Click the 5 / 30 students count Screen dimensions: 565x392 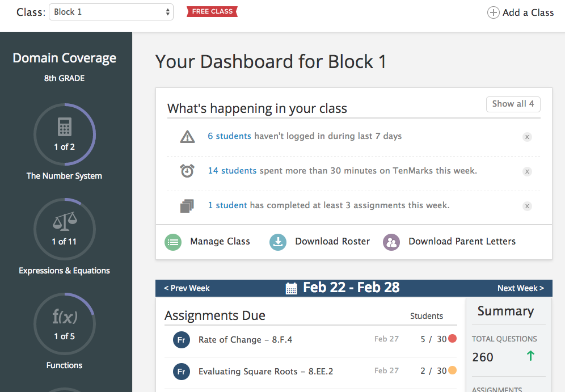[x=433, y=339]
